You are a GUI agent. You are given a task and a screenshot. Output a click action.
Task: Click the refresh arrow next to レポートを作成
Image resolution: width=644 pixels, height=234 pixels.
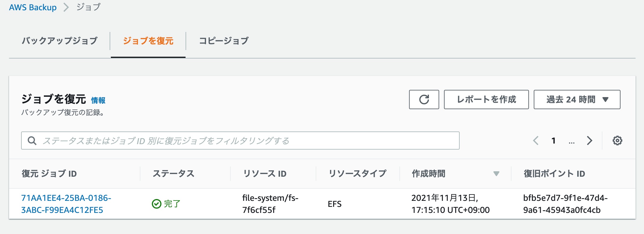point(424,100)
